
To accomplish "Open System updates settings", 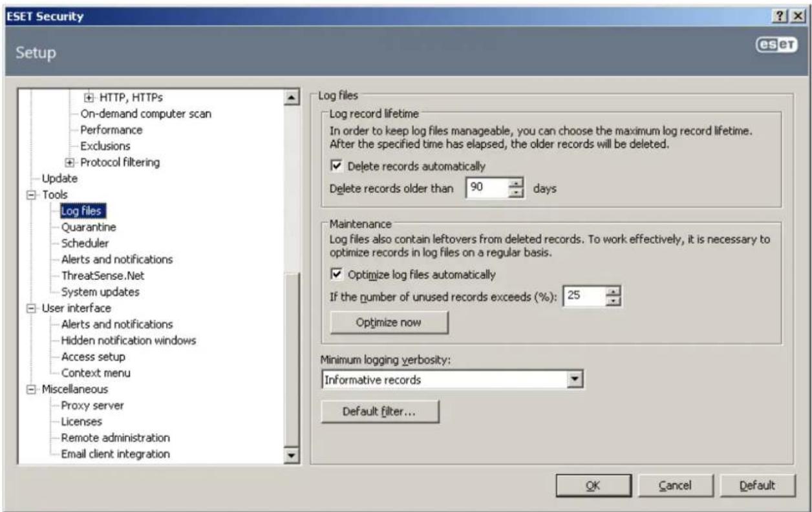I will [x=100, y=292].
